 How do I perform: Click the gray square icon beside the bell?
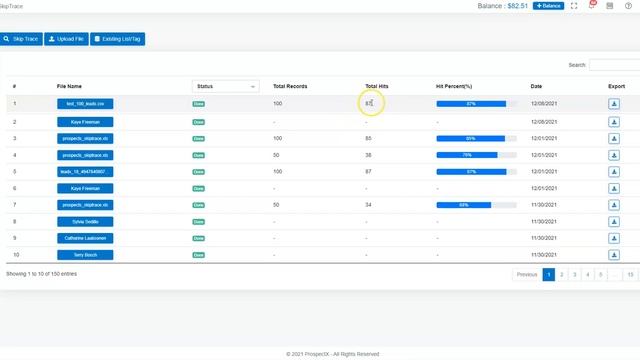click(x=609, y=6)
